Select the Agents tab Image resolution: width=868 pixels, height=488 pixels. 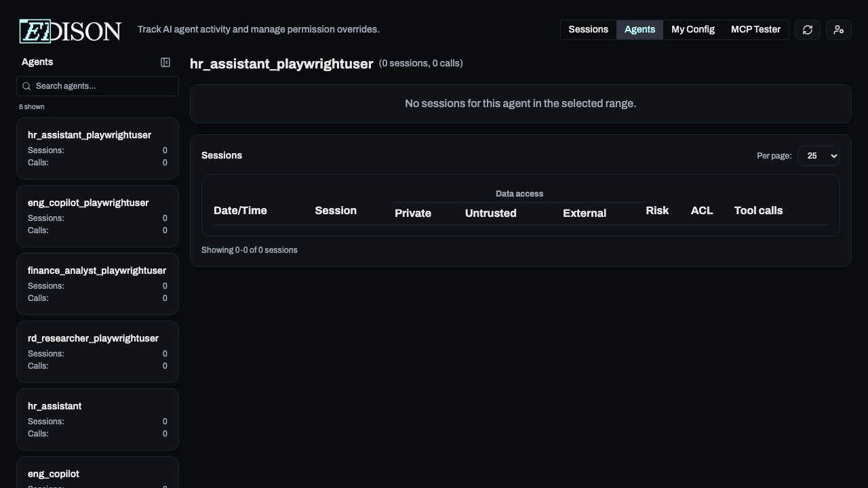coord(639,29)
